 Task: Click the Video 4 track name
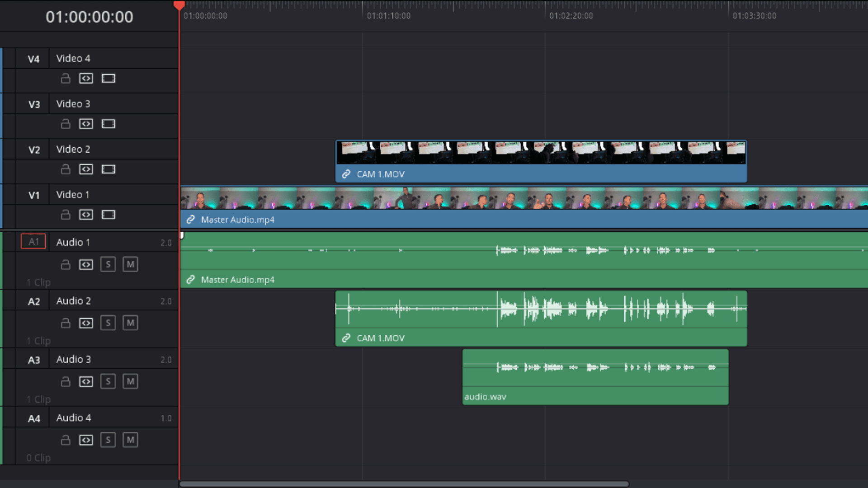(x=73, y=58)
